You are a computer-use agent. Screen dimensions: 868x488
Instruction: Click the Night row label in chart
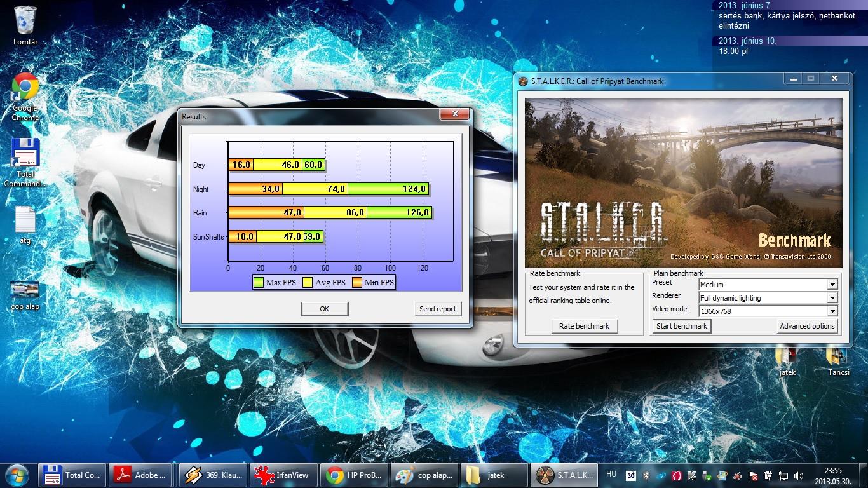click(201, 189)
